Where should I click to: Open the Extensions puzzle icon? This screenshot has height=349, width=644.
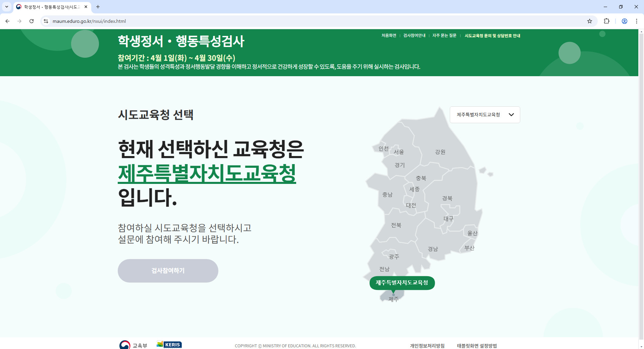(606, 21)
